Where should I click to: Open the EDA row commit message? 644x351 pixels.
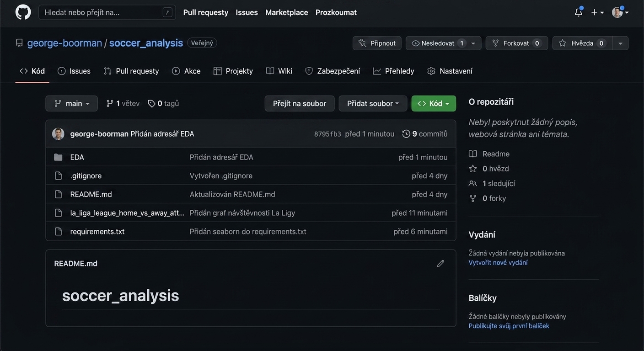pos(221,157)
